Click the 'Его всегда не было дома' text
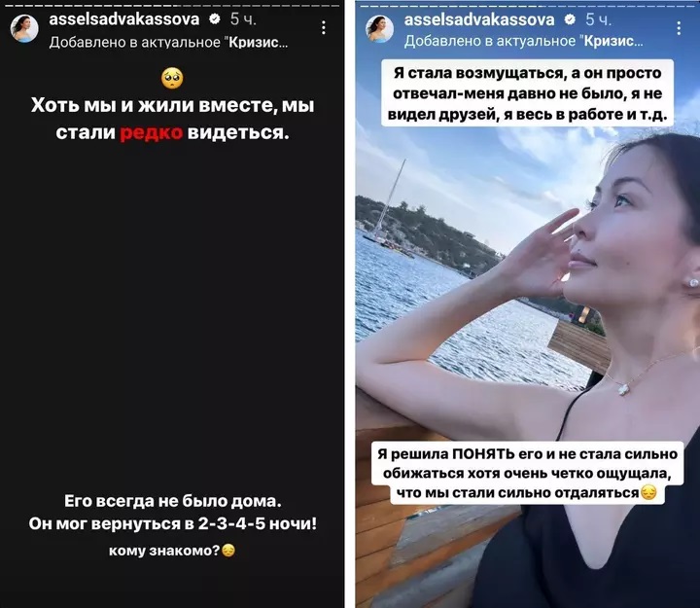The height and width of the screenshot is (608, 700). (173, 501)
